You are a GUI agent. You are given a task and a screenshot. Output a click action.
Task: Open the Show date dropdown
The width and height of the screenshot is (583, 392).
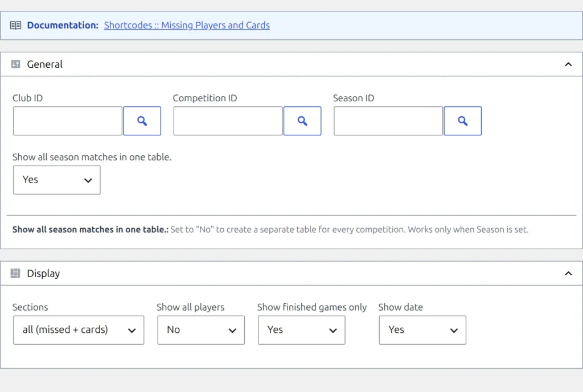point(422,330)
